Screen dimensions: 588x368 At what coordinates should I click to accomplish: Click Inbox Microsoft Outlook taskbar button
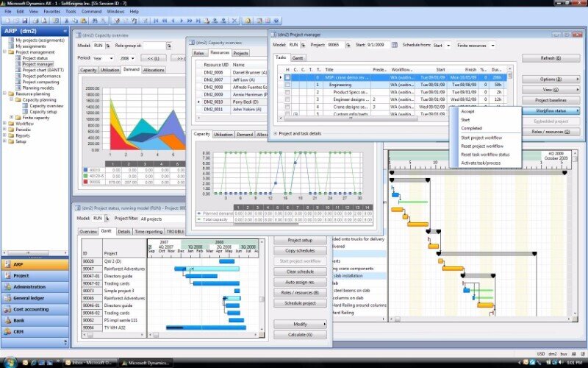pyautogui.click(x=90, y=363)
